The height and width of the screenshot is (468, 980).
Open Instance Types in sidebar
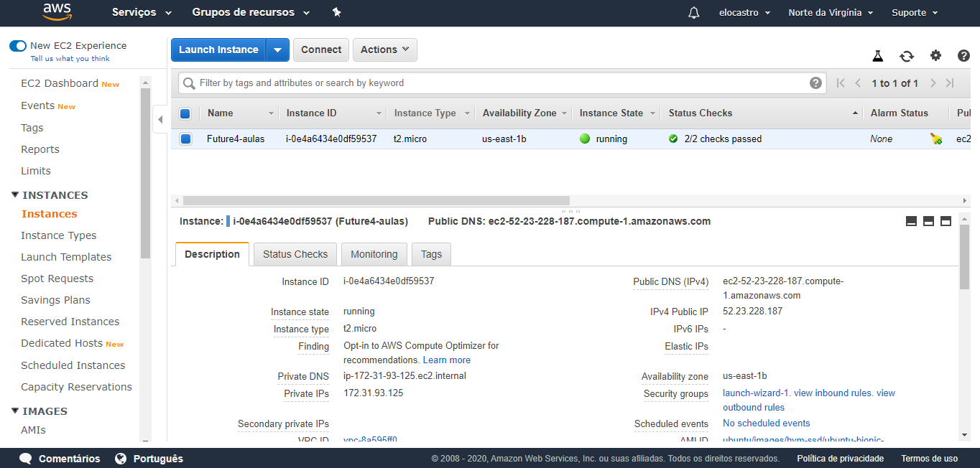[59, 235]
